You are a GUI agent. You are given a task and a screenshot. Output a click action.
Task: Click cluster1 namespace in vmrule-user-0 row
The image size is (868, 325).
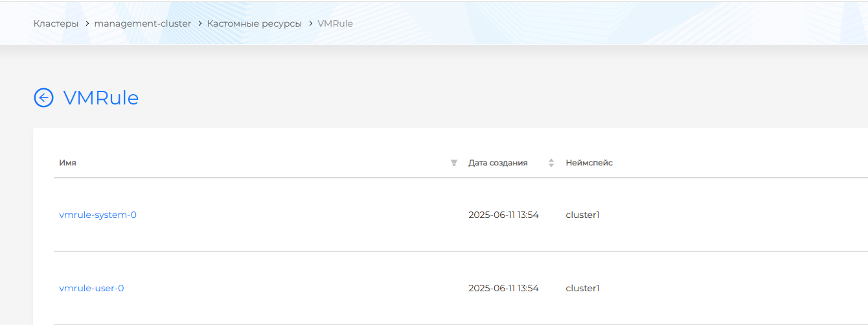point(582,288)
